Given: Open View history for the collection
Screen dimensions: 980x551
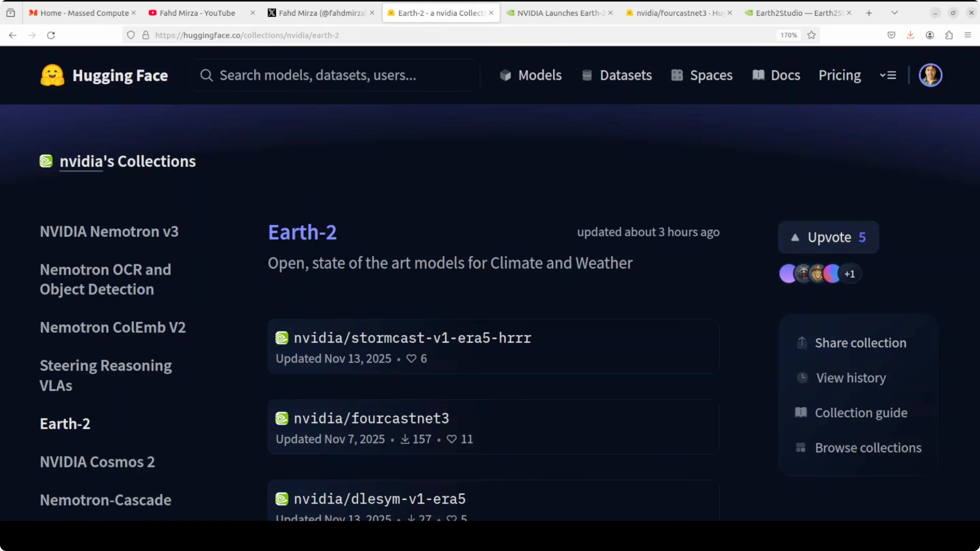Looking at the screenshot, I should [x=851, y=378].
